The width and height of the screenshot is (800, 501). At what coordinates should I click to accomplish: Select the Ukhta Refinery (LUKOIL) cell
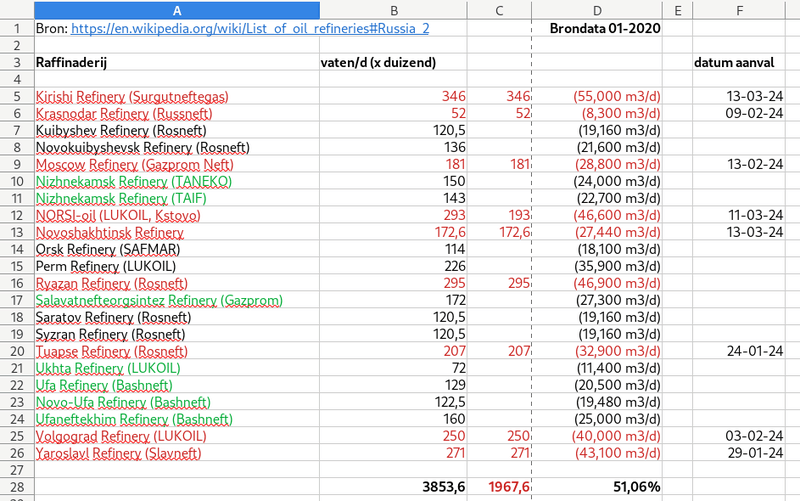coord(177,368)
